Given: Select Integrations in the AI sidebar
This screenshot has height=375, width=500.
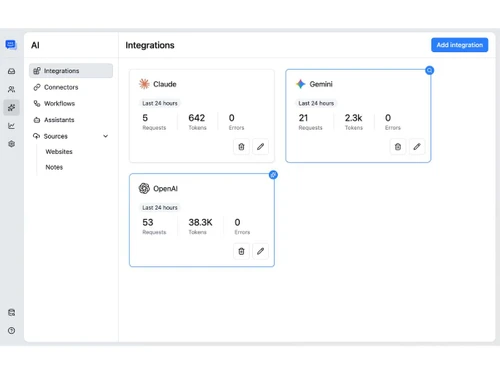Looking at the screenshot, I should coord(71,71).
